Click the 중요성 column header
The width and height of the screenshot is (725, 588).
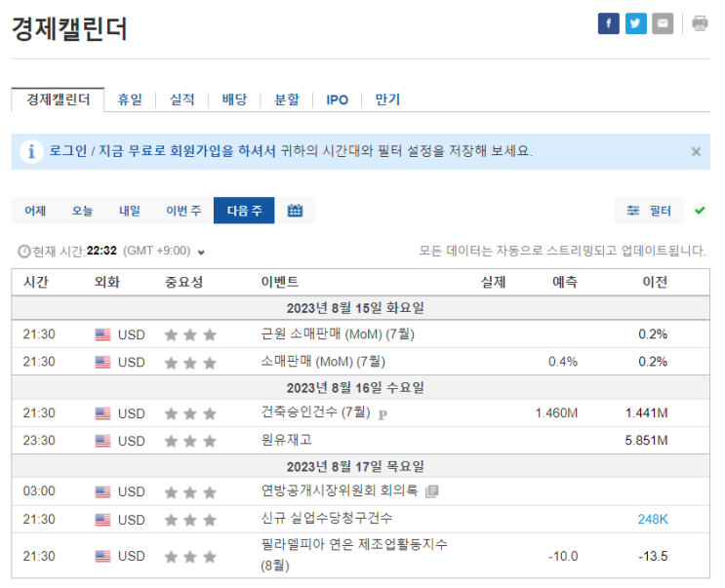click(x=184, y=282)
